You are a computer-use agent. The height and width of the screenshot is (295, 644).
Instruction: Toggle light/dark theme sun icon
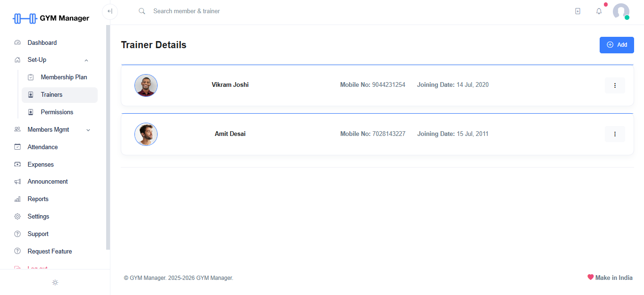[x=55, y=282]
